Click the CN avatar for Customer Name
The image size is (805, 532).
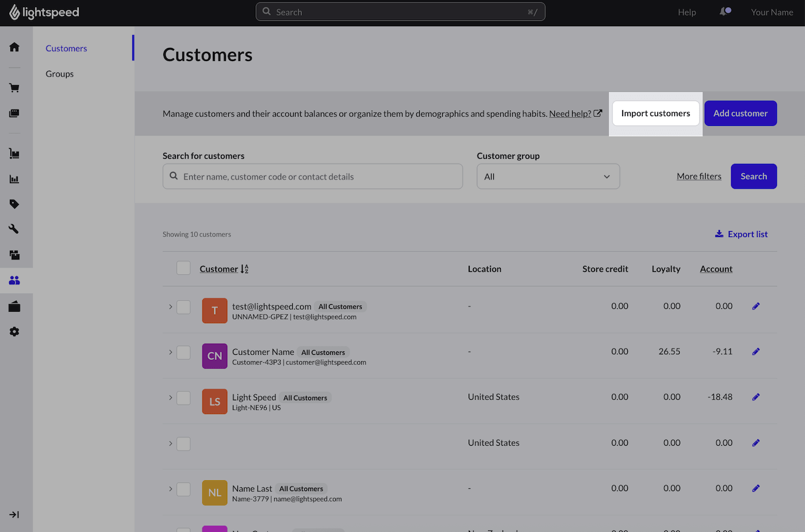(214, 356)
